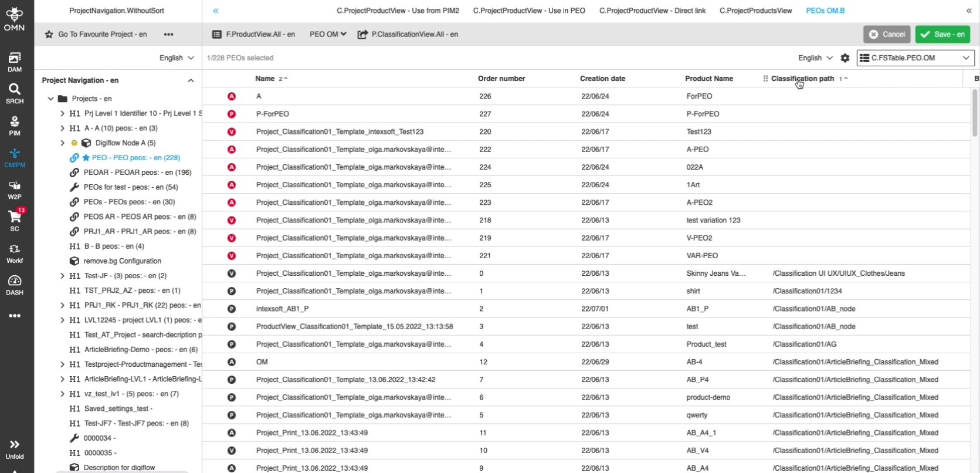The width and height of the screenshot is (980, 473).
Task: Open the C.FSTable.PEO.OM dropdown
Action: pyautogui.click(x=915, y=58)
